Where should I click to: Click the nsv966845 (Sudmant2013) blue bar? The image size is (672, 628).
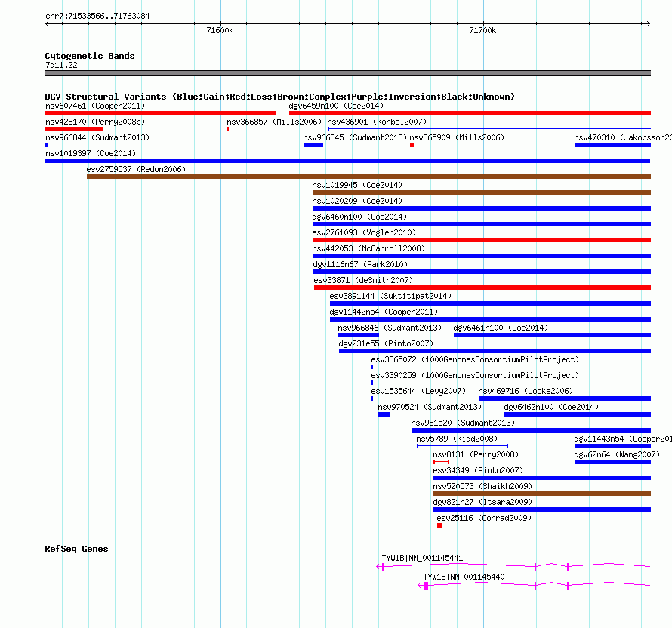[x=313, y=145]
